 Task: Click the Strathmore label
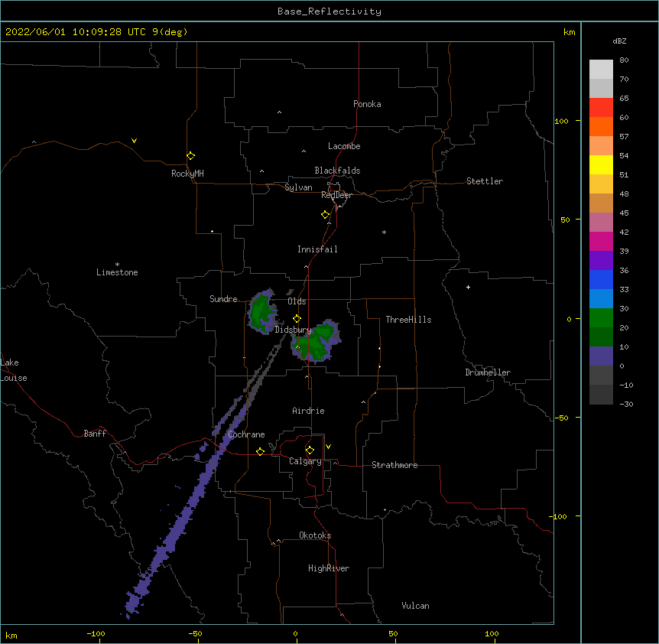(x=394, y=465)
